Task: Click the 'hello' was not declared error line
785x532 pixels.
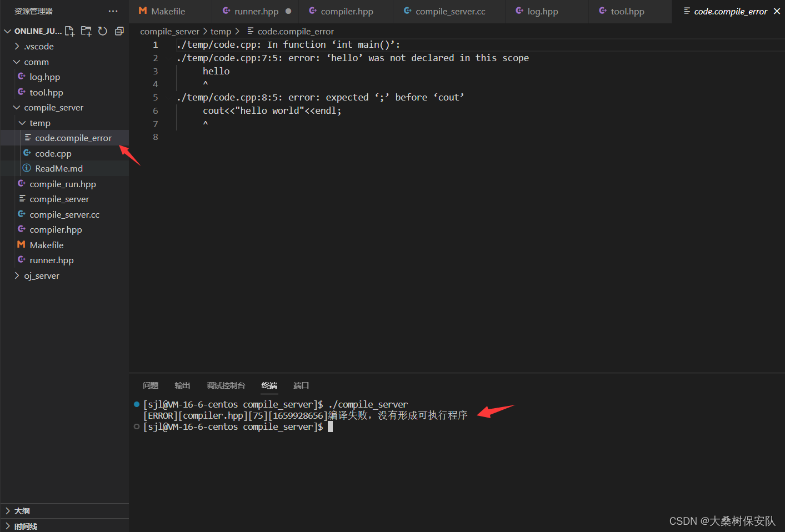Action: coord(353,58)
